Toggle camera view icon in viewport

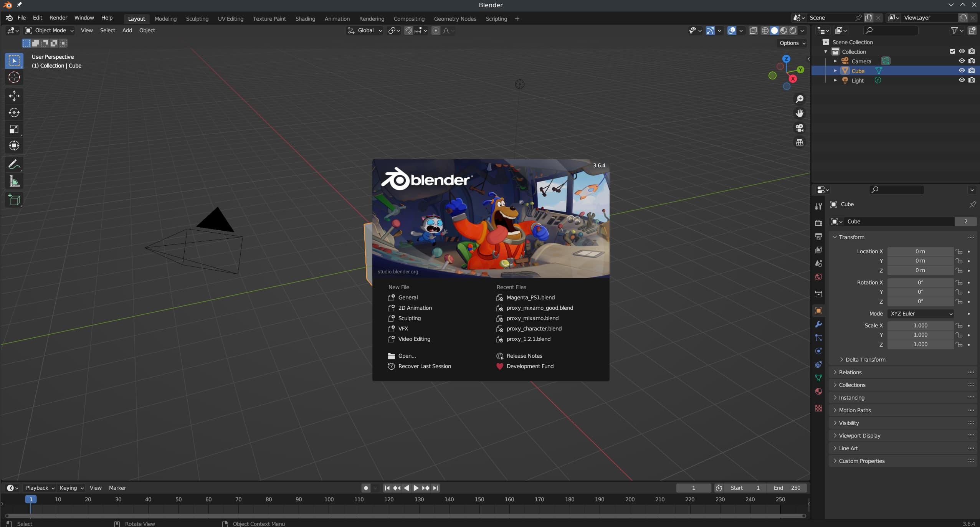(800, 128)
